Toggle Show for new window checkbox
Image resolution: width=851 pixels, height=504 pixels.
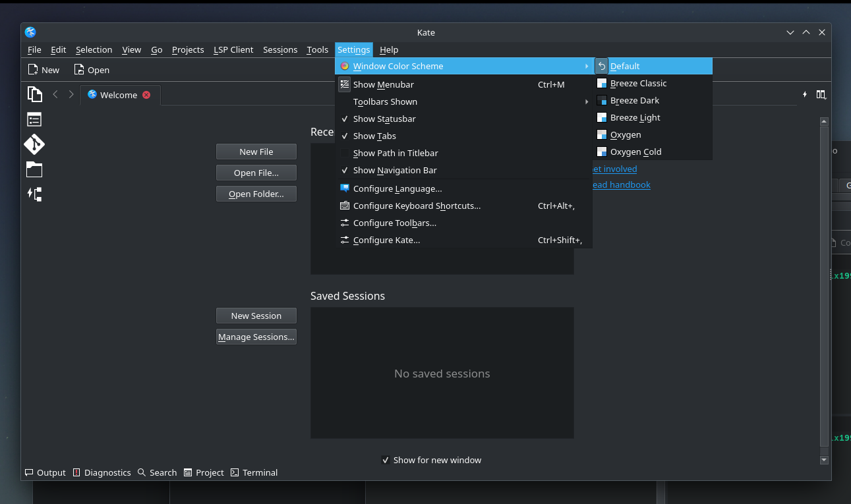pyautogui.click(x=386, y=460)
